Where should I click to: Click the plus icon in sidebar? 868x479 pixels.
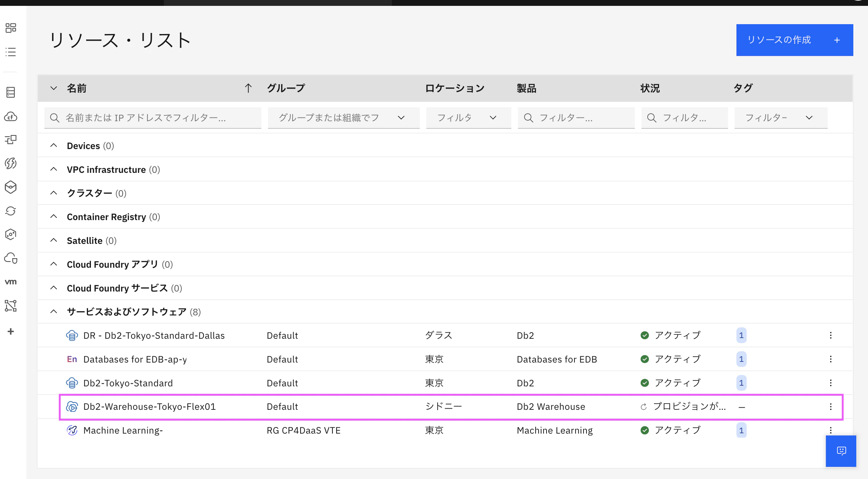[11, 331]
